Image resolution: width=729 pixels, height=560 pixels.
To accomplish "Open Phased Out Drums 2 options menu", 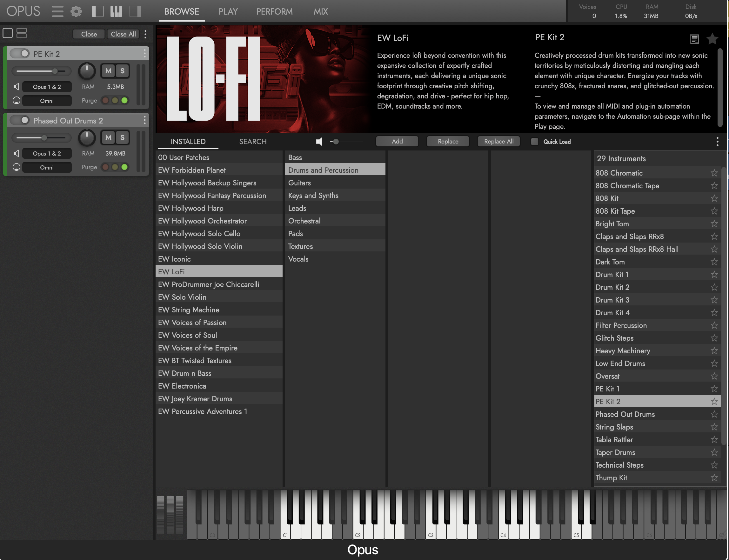I will click(x=144, y=120).
